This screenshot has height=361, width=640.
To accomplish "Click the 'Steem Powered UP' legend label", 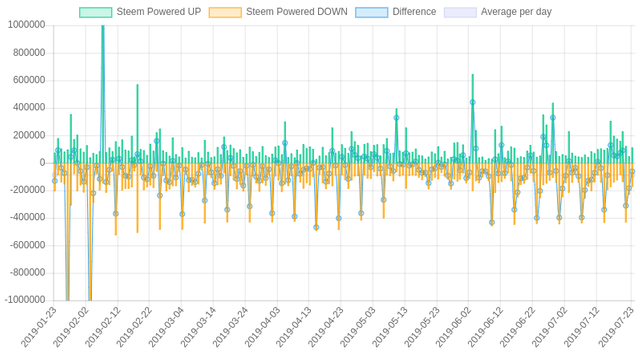I will tap(159, 12).
